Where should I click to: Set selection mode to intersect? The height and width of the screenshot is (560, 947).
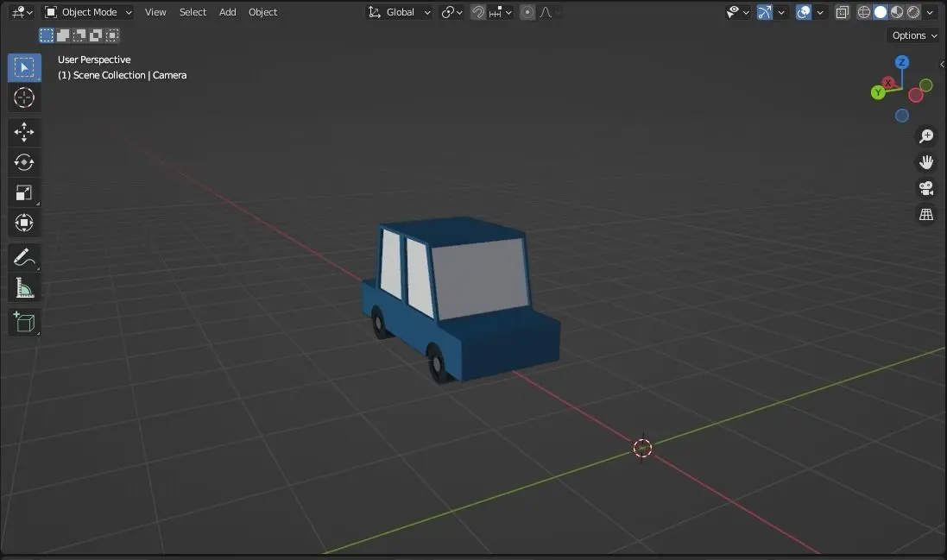click(x=111, y=35)
